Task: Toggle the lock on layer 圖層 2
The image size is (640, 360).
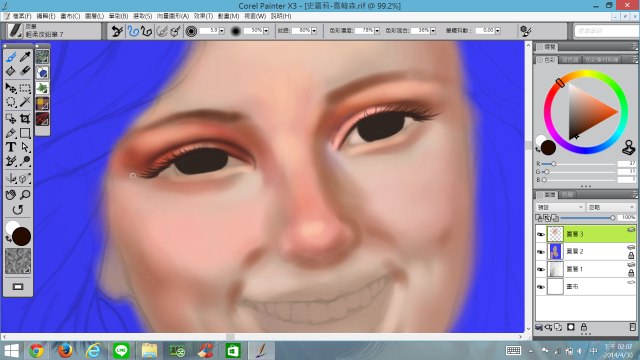Action: 631,256
